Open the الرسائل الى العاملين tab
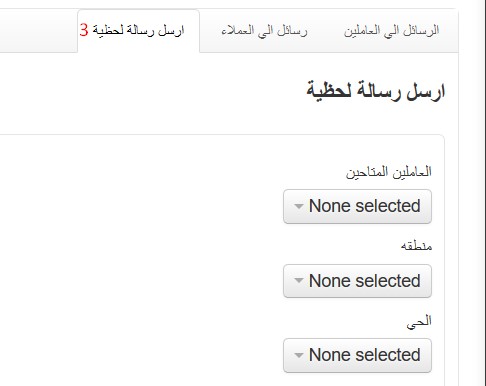Image resolution: width=486 pixels, height=386 pixels. click(391, 31)
